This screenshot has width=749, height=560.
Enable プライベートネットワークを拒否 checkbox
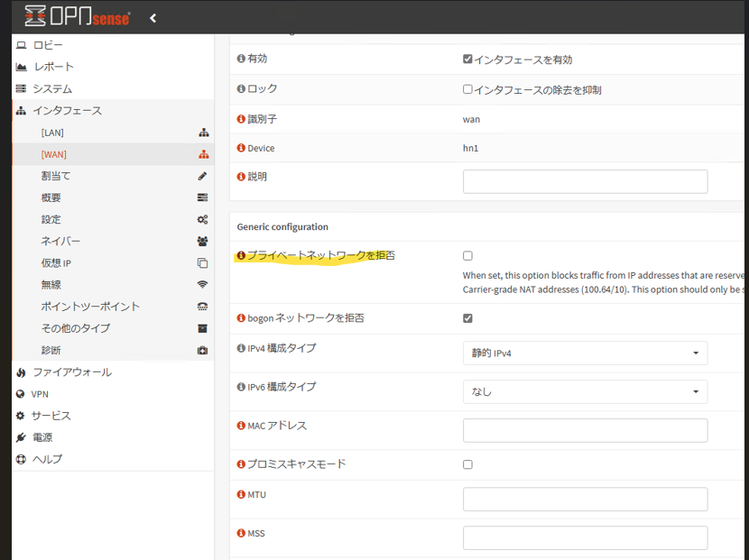click(x=467, y=256)
